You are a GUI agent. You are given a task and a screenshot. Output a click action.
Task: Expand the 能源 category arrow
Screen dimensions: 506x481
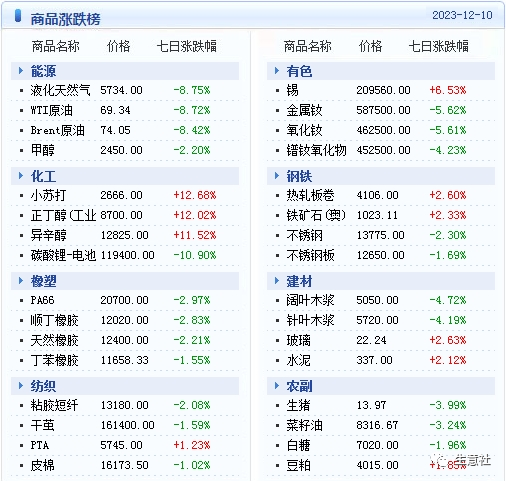pos(21,71)
